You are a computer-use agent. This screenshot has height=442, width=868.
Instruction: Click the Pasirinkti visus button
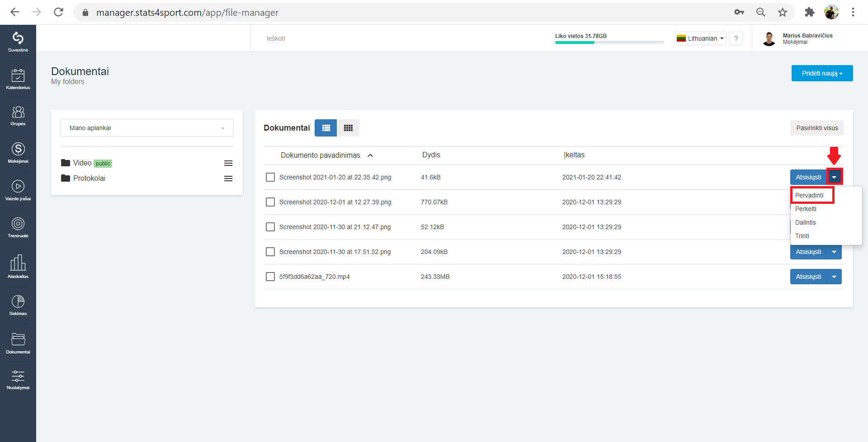(817, 128)
